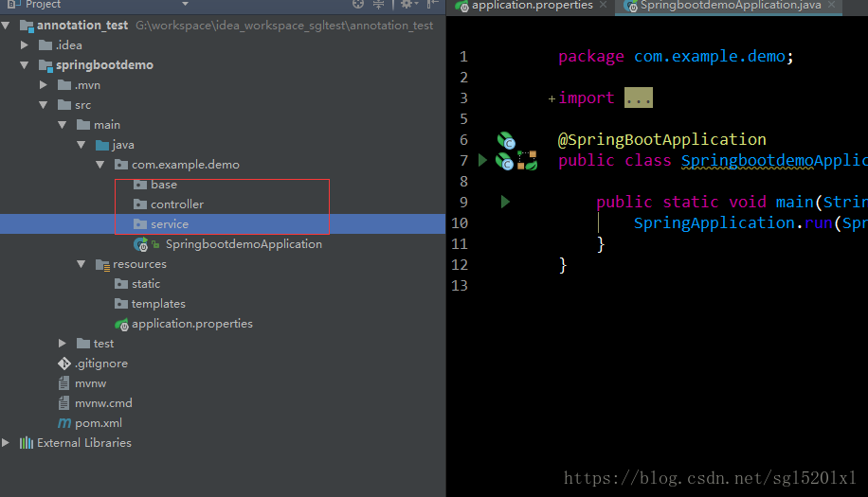Image resolution: width=868 pixels, height=497 pixels.
Task: Select the base package
Action: [163, 184]
